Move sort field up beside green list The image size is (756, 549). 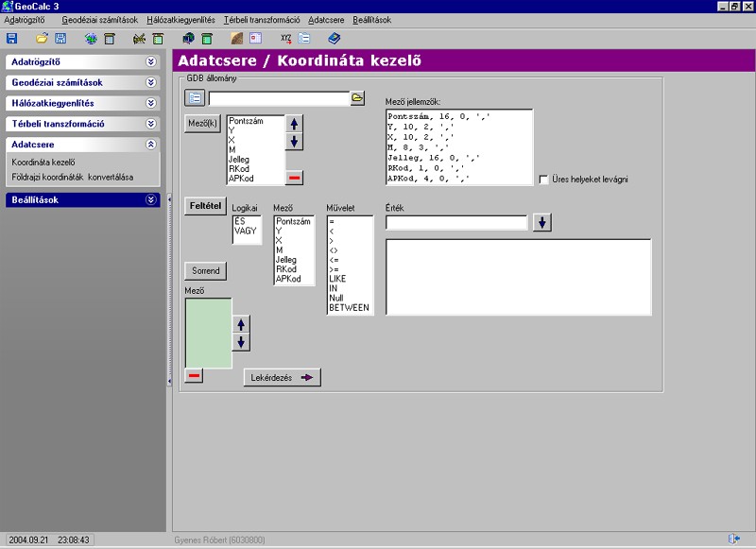pyautogui.click(x=241, y=324)
